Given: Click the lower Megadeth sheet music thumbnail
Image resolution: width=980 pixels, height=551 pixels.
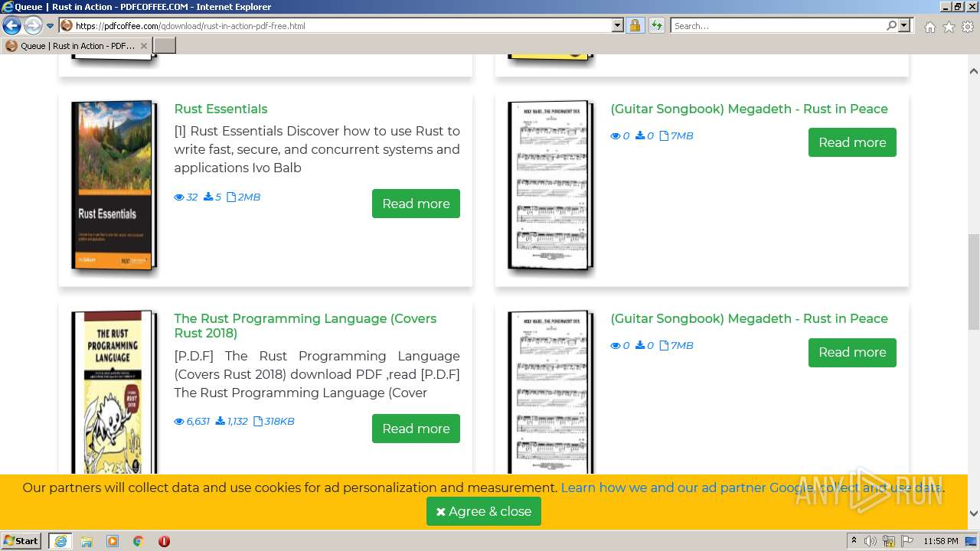Looking at the screenshot, I should (x=550, y=392).
